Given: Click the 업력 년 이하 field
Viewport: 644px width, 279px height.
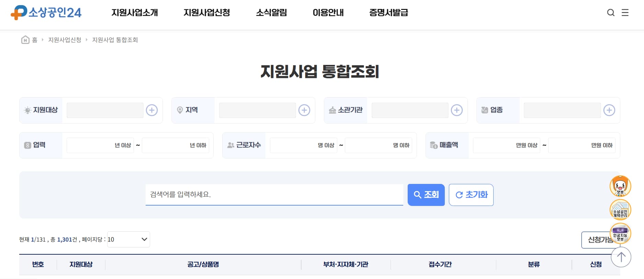Looking at the screenshot, I should point(176,145).
